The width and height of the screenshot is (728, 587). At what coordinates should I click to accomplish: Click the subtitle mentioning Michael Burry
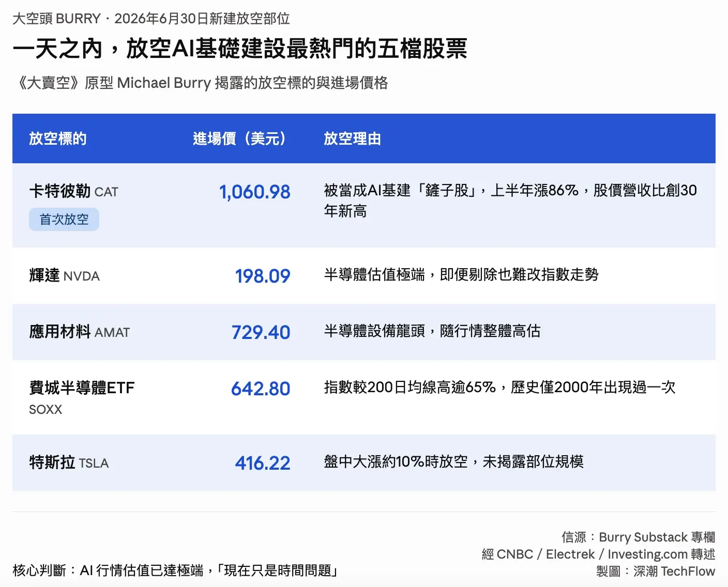(x=203, y=83)
